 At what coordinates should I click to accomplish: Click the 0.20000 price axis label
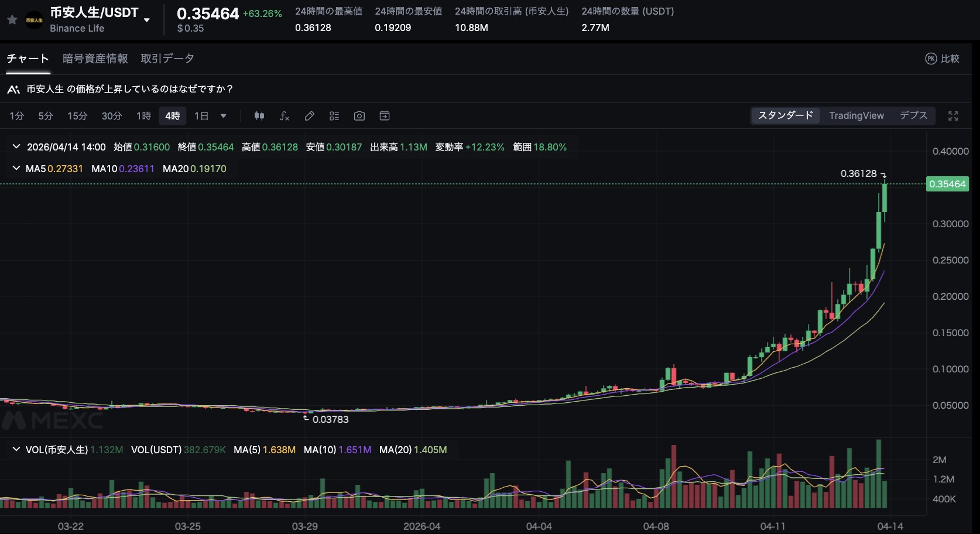click(951, 296)
